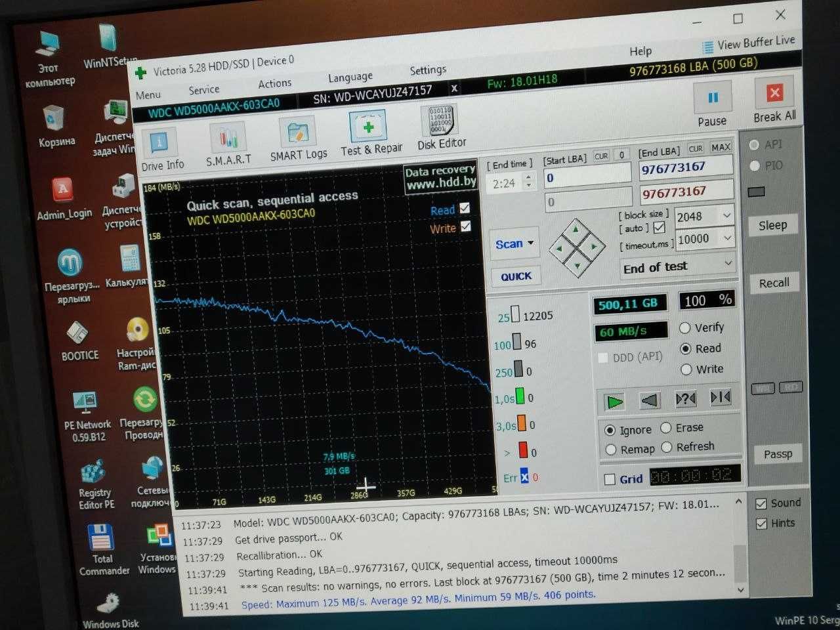The image size is (840, 630).
Task: Open the End of test dropdown
Action: (x=728, y=264)
